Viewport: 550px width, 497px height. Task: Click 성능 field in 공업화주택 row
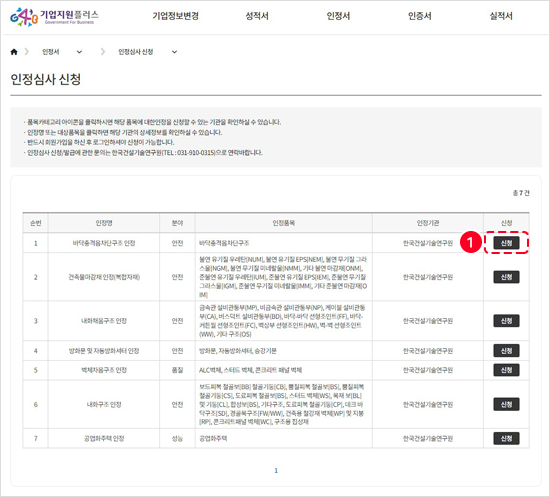coord(177,438)
